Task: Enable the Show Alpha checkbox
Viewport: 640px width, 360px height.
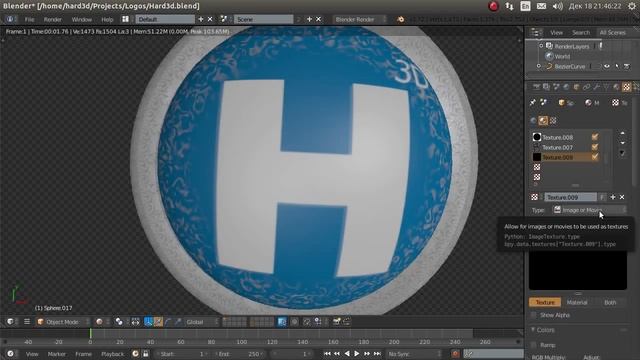Action: click(x=533, y=315)
